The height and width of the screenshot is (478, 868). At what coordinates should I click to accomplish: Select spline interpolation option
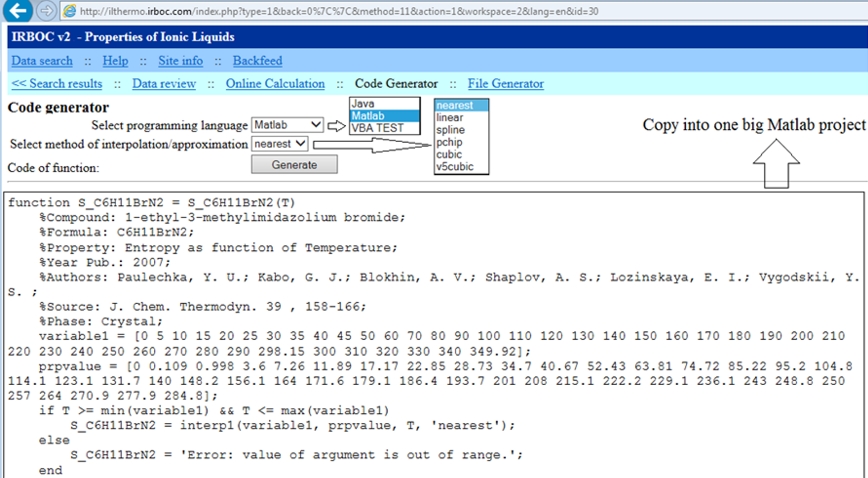coord(461,130)
